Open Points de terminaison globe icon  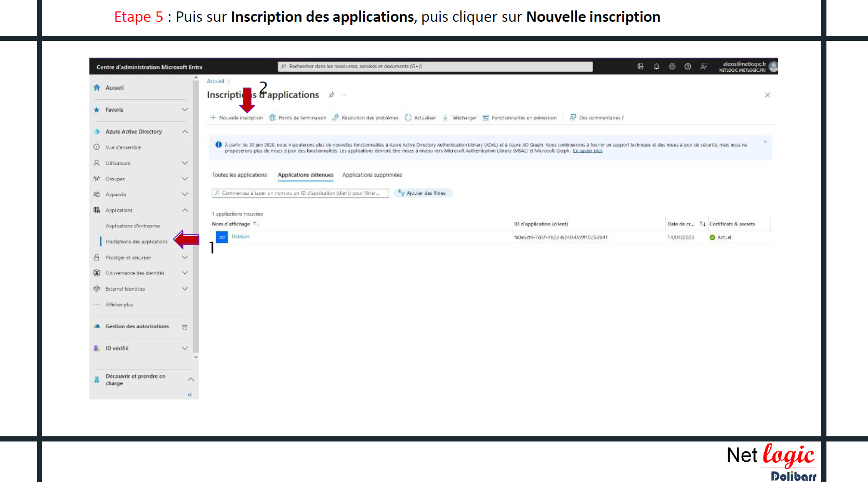(x=272, y=118)
